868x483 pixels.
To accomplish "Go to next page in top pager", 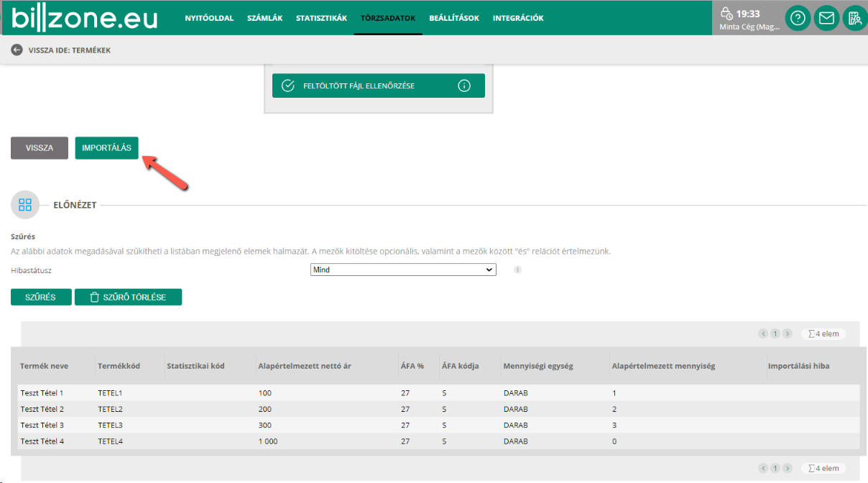I will click(x=788, y=333).
